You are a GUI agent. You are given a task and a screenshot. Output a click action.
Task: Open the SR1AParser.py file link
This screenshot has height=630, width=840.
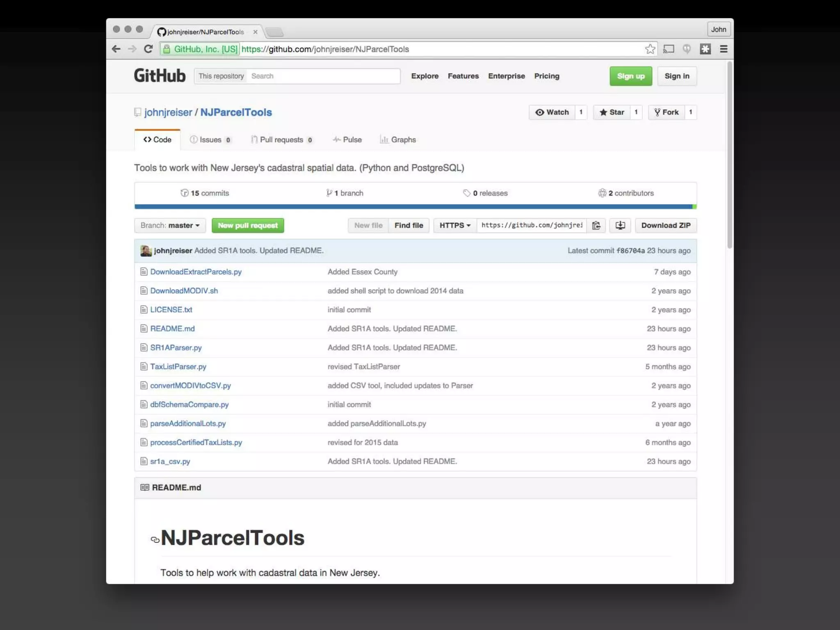pos(176,348)
